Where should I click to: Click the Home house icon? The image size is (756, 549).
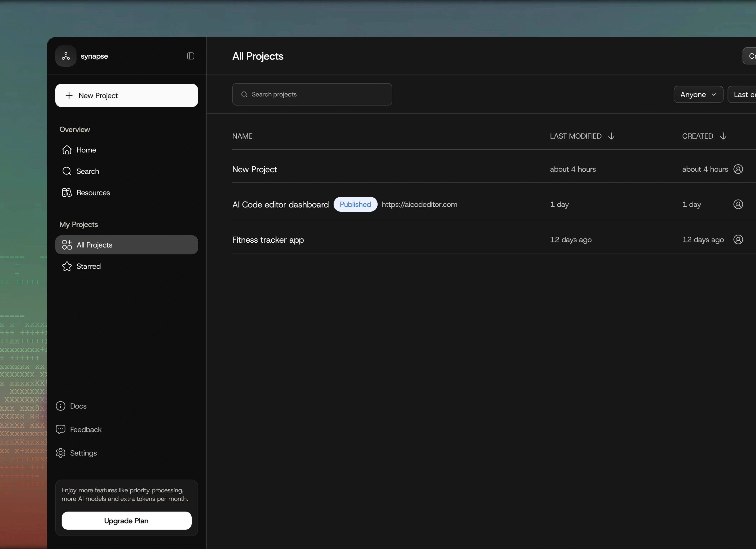[67, 150]
